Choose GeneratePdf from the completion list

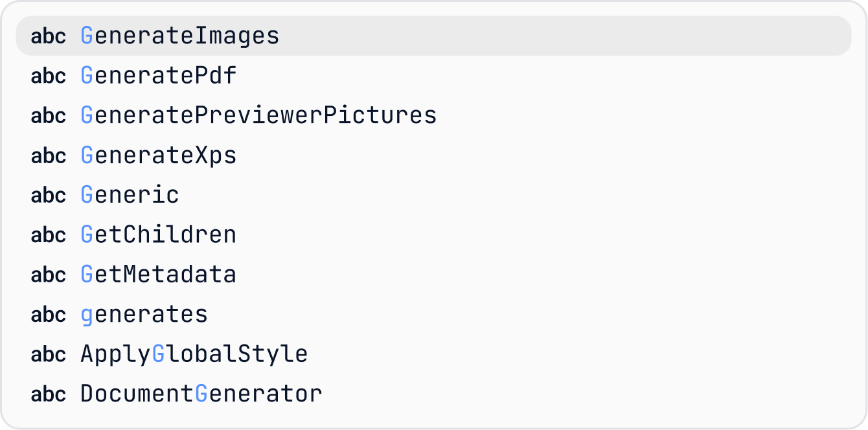tap(433, 76)
